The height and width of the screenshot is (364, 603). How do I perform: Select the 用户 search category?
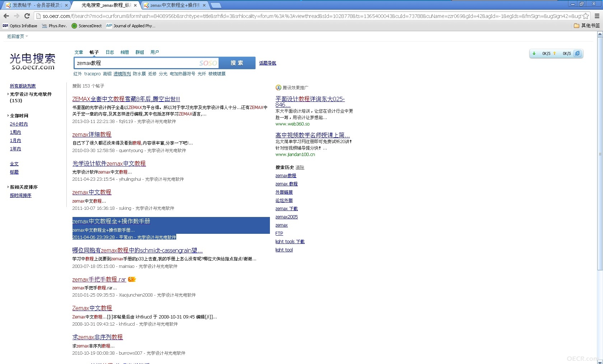(x=155, y=52)
